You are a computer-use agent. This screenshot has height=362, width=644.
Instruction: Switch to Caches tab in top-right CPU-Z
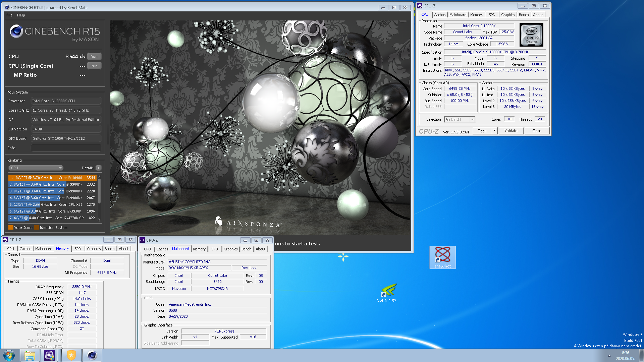439,15
